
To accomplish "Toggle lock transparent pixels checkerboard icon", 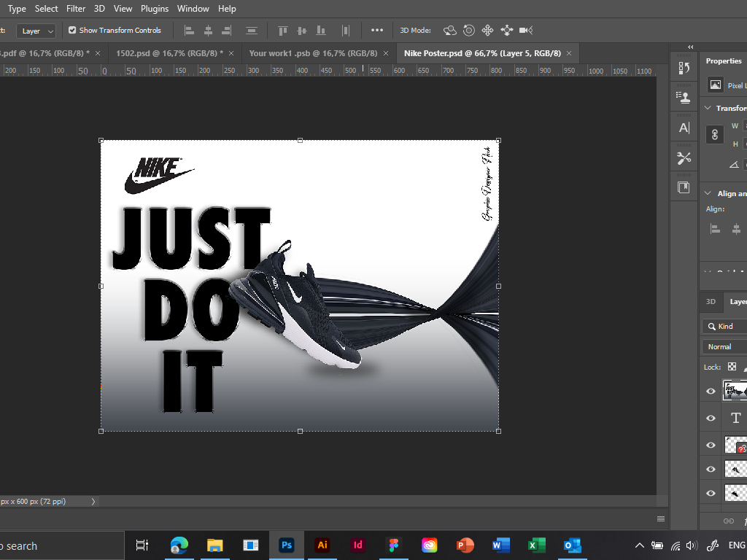I will [x=732, y=367].
